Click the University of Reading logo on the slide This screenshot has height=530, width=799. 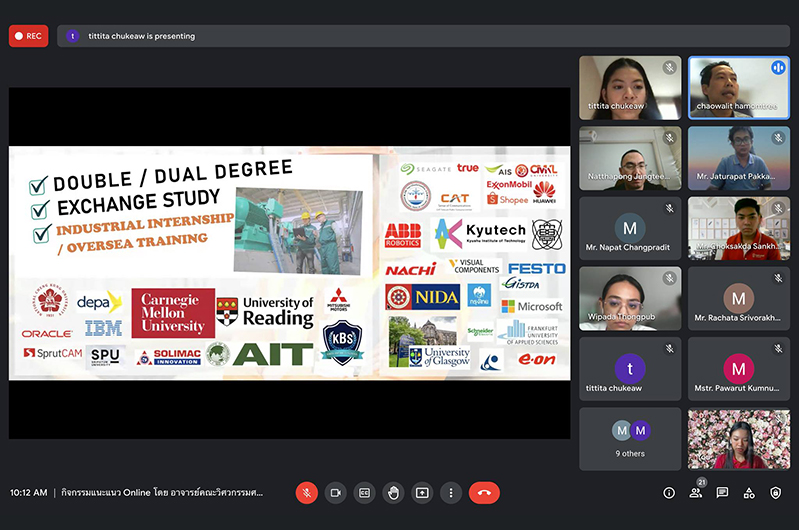click(x=265, y=311)
